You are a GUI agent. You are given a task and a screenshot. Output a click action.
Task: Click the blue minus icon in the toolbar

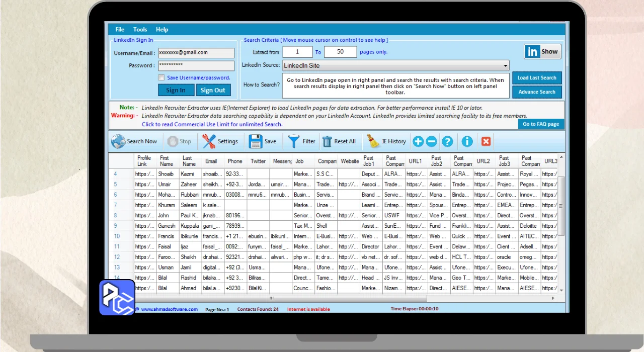[431, 142]
